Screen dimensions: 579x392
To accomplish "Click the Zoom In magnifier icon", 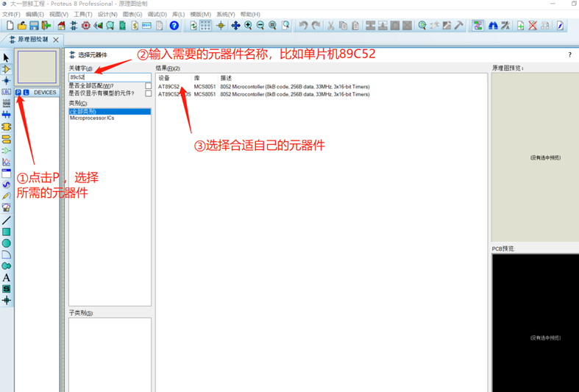I will pos(248,26).
